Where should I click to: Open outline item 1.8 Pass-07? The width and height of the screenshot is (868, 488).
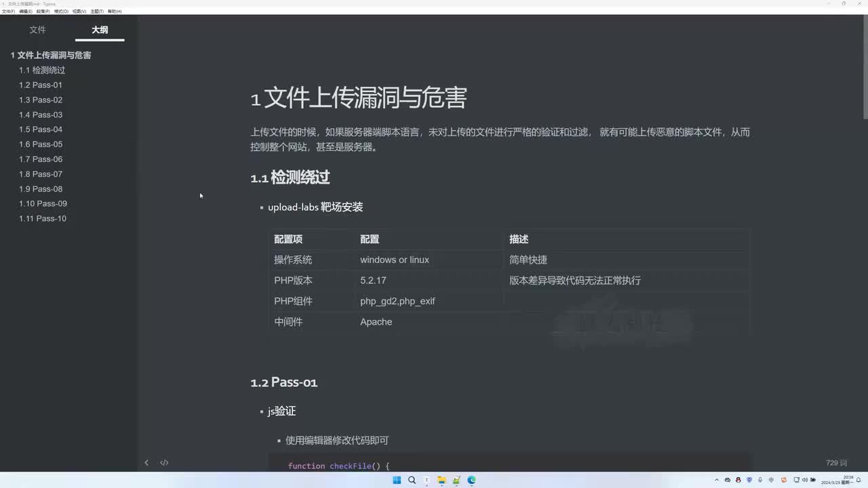[41, 174]
